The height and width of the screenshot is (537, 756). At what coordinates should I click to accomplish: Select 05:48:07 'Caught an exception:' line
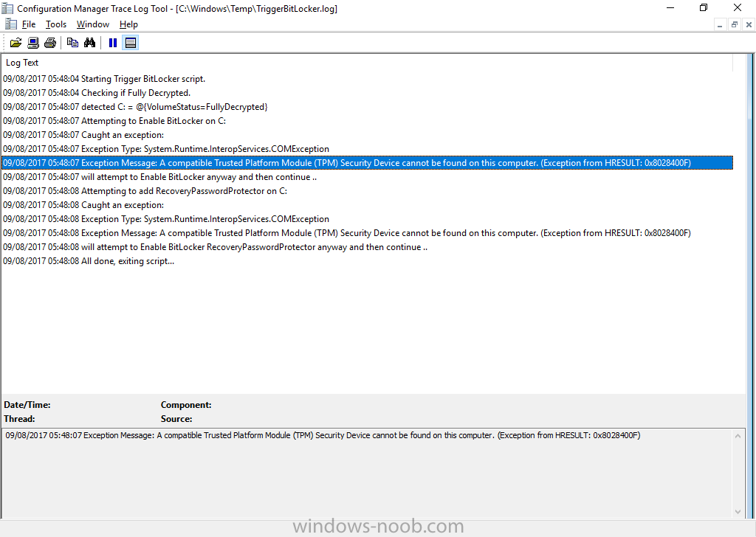367,135
